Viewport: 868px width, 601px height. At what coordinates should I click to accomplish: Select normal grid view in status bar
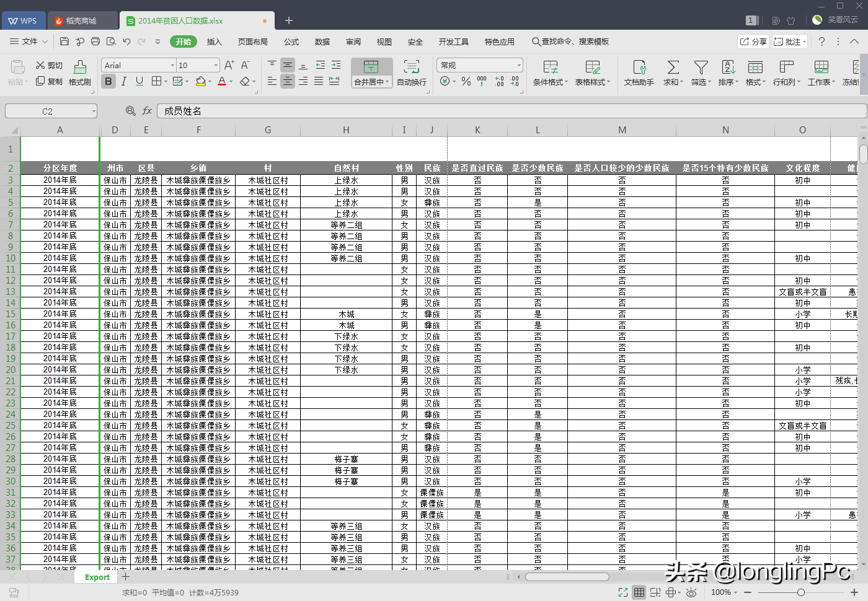click(x=639, y=592)
